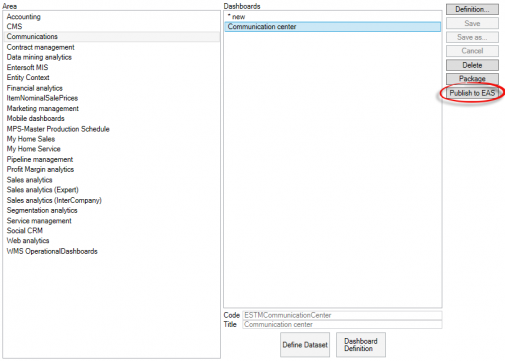Focus the Title input field
Viewport: 505px width, 361px height.
coord(342,324)
